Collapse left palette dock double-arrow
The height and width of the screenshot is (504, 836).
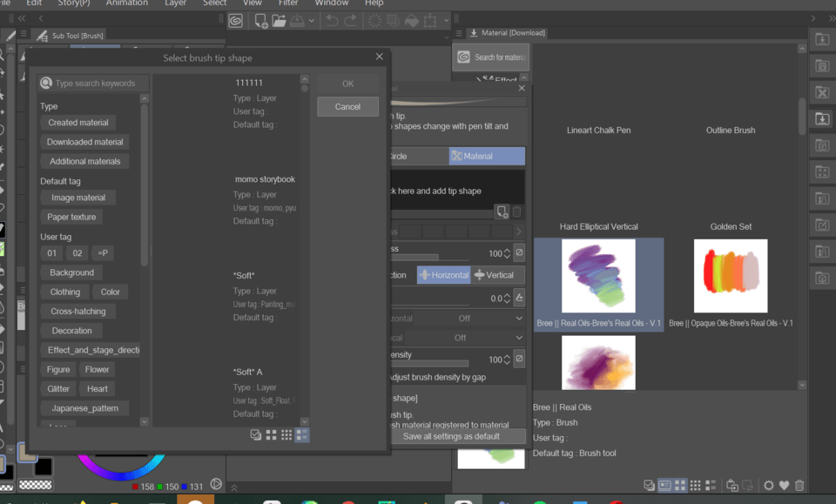click(x=22, y=18)
